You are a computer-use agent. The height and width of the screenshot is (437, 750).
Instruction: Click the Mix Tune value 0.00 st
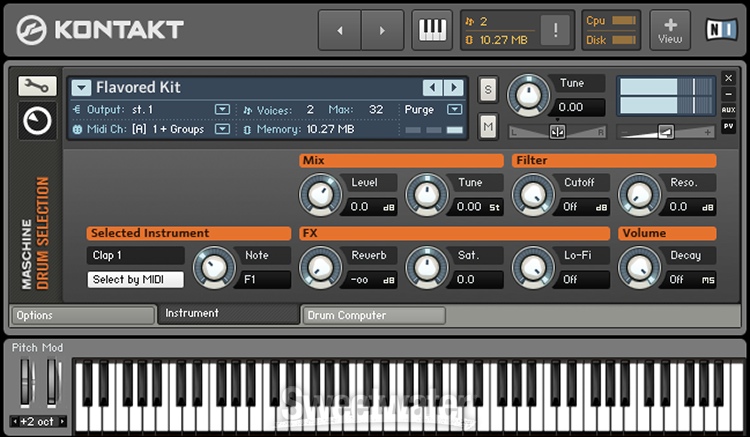tap(478, 207)
